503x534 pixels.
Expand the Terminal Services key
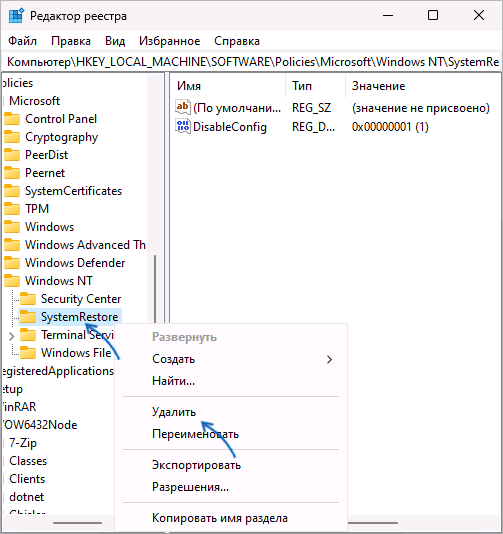click(x=12, y=336)
